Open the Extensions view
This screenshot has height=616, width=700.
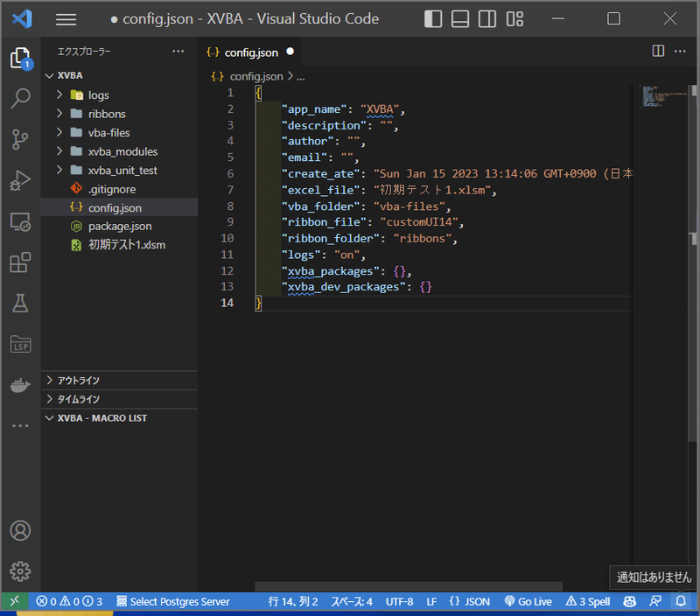tap(20, 262)
